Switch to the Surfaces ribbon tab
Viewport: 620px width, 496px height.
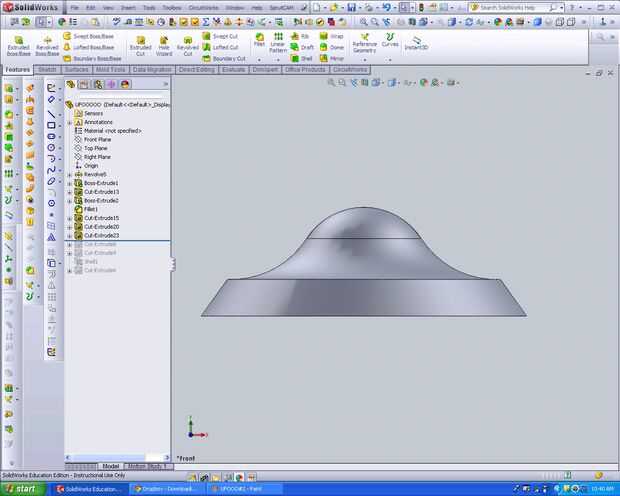click(76, 70)
